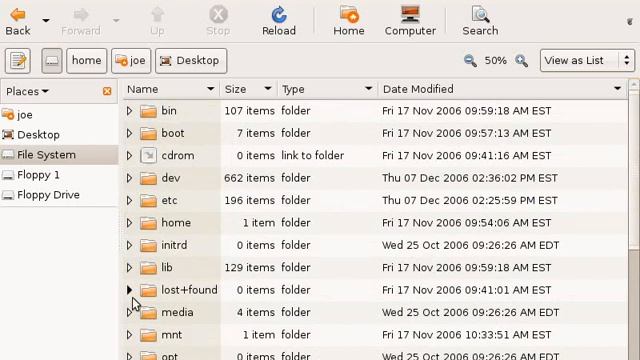The width and height of the screenshot is (640, 360).
Task: Click the Up toolbar icon
Action: [157, 15]
